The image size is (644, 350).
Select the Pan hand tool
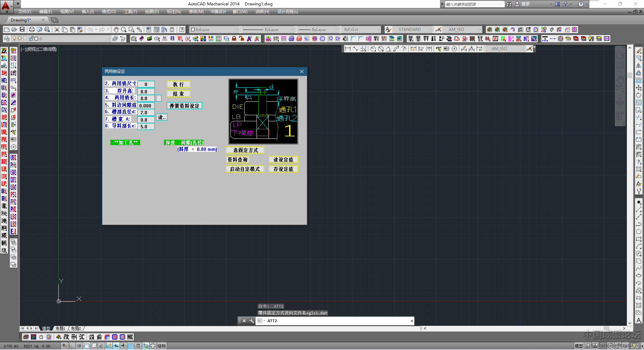click(x=116, y=30)
